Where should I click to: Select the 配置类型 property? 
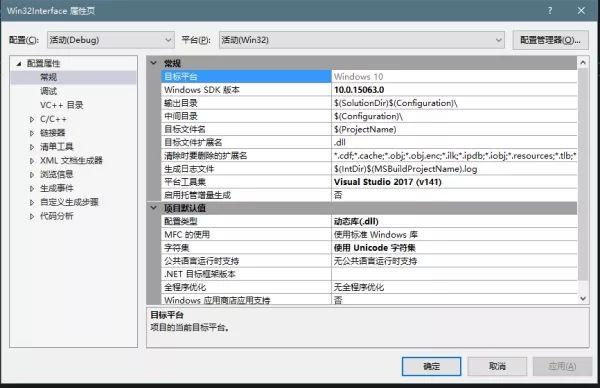246,221
